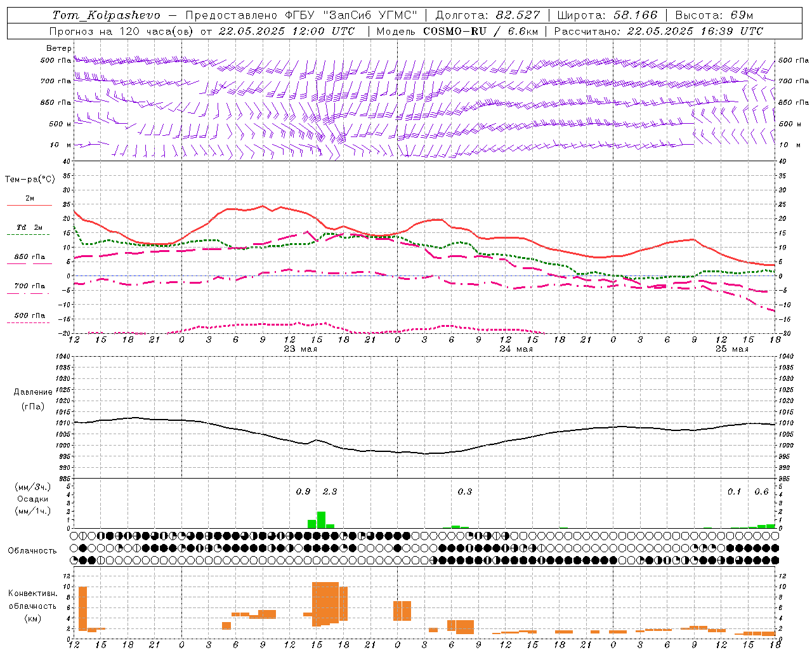Image resolution: width=812 pixels, height=650 pixels.
Task: Click the Осадки panel label
Action: (33, 499)
